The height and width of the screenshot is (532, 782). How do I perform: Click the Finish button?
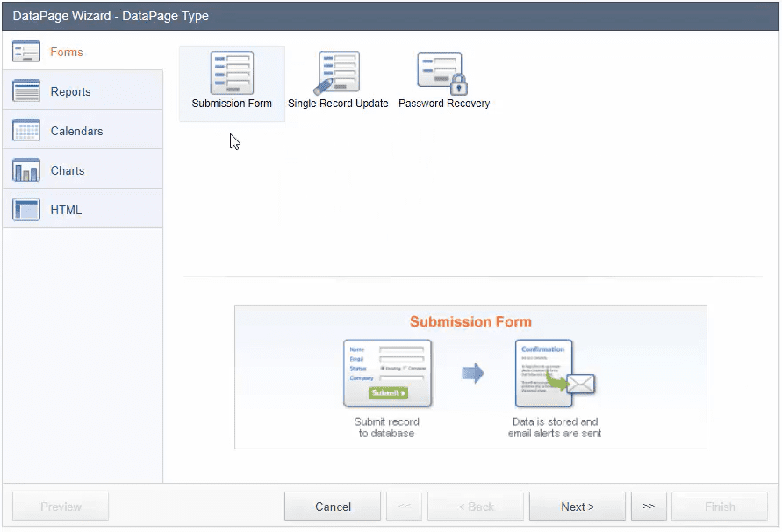tap(720, 507)
